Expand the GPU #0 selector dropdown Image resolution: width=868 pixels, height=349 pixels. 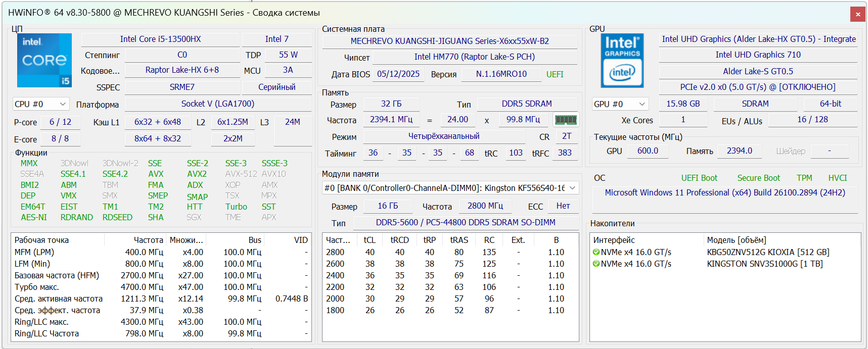[x=620, y=104]
